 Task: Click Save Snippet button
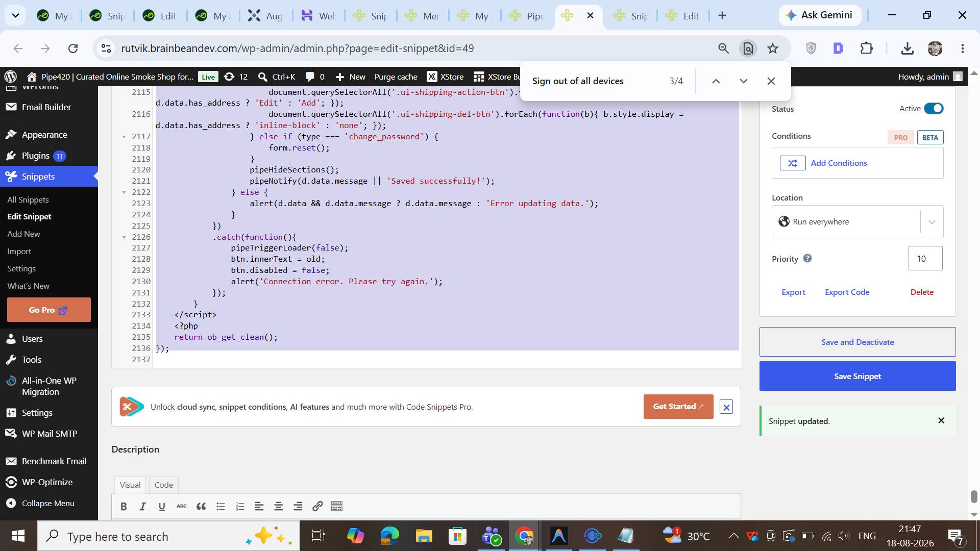pyautogui.click(x=857, y=376)
